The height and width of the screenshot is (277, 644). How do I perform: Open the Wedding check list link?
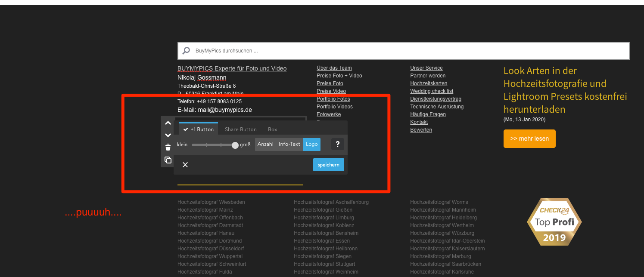(432, 91)
